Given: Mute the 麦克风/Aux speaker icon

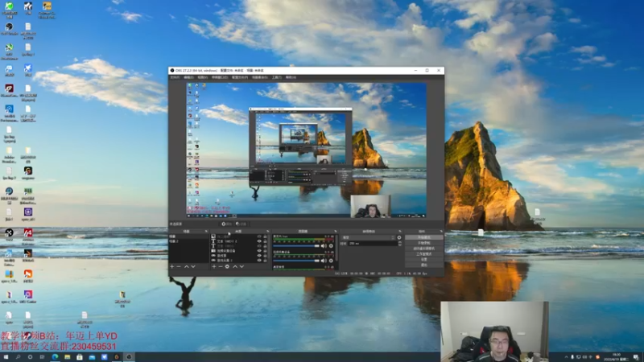Looking at the screenshot, I should point(324,246).
